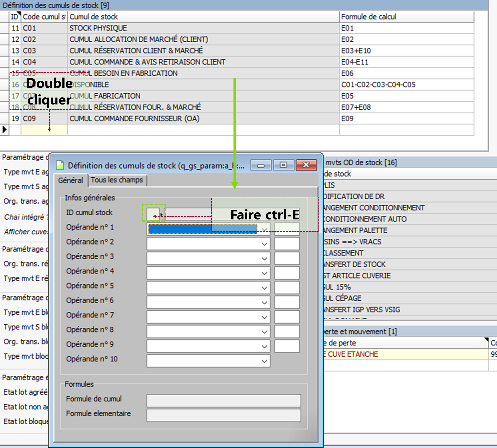Viewport: 497px width, 448px height.
Task: Click the Formule de cumul field
Action: [x=223, y=400]
